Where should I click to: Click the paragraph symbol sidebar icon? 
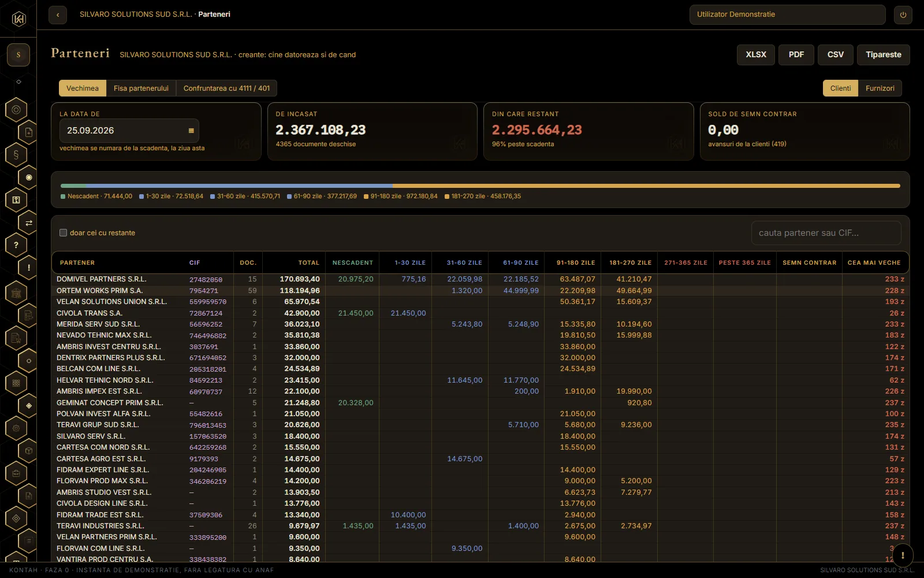click(16, 154)
